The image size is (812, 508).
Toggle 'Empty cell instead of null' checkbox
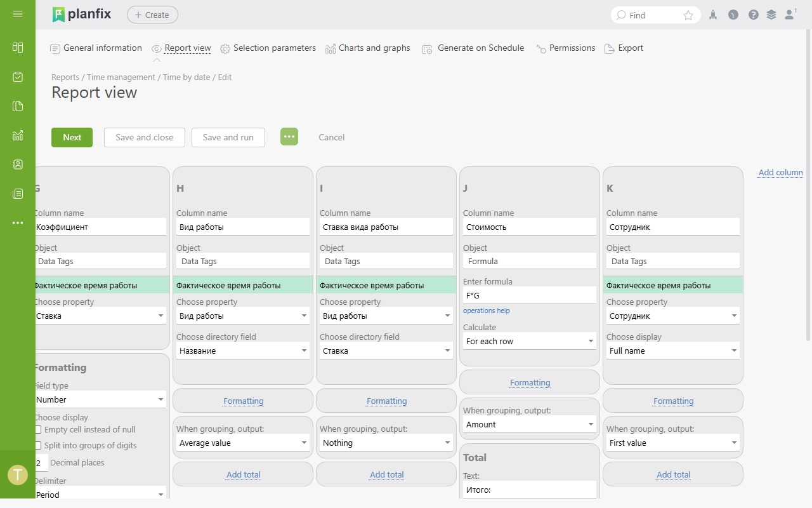click(38, 430)
